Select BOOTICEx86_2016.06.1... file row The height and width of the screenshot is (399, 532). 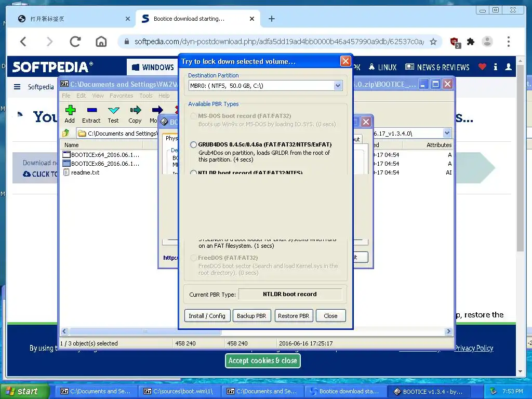pyautogui.click(x=101, y=164)
